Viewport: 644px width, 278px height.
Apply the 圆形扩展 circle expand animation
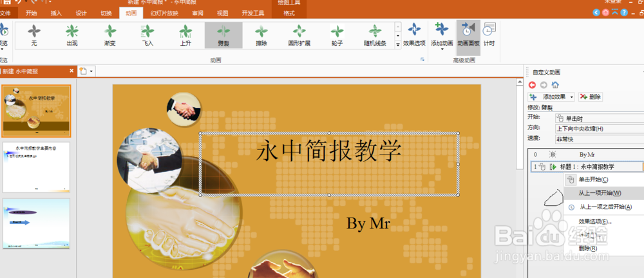(x=299, y=35)
